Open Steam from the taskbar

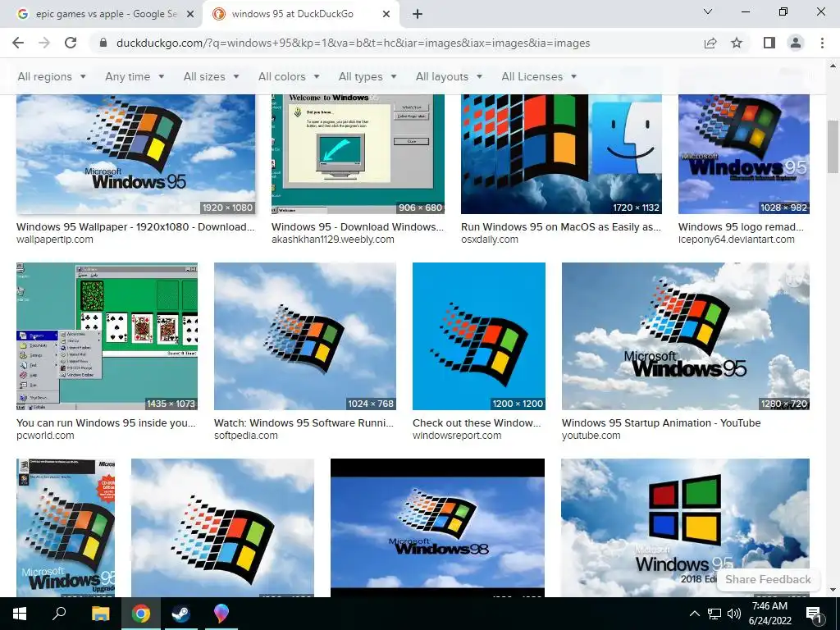click(180, 614)
